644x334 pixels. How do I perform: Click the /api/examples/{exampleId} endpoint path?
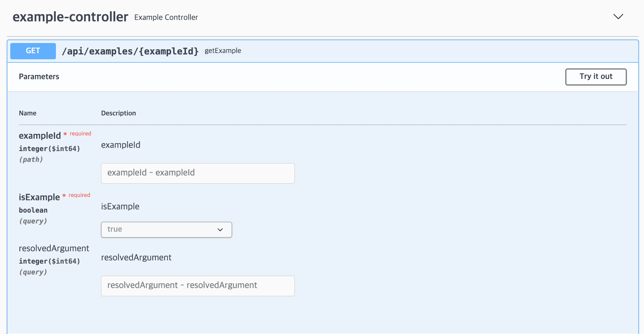130,51
